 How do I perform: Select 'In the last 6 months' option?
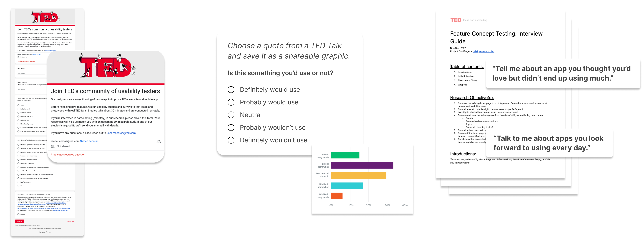(x=19, y=117)
